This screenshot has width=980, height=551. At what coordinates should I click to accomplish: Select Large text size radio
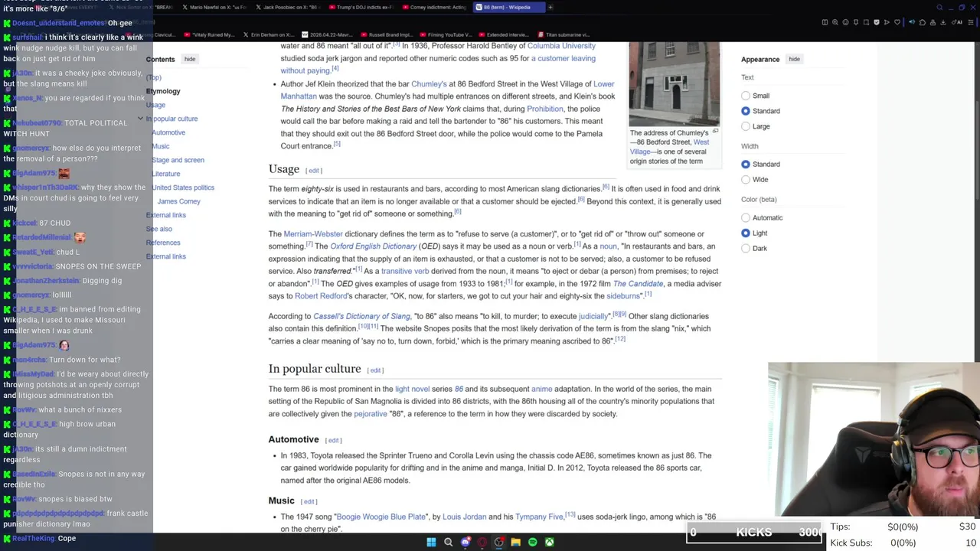[x=746, y=126]
